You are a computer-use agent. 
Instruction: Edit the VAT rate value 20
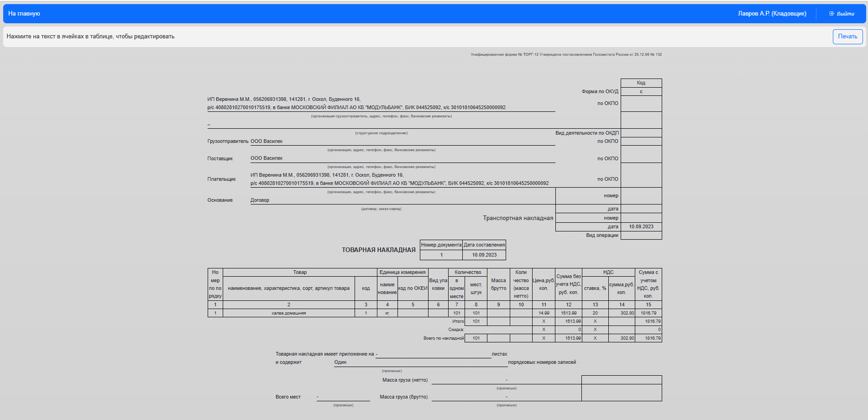click(595, 313)
